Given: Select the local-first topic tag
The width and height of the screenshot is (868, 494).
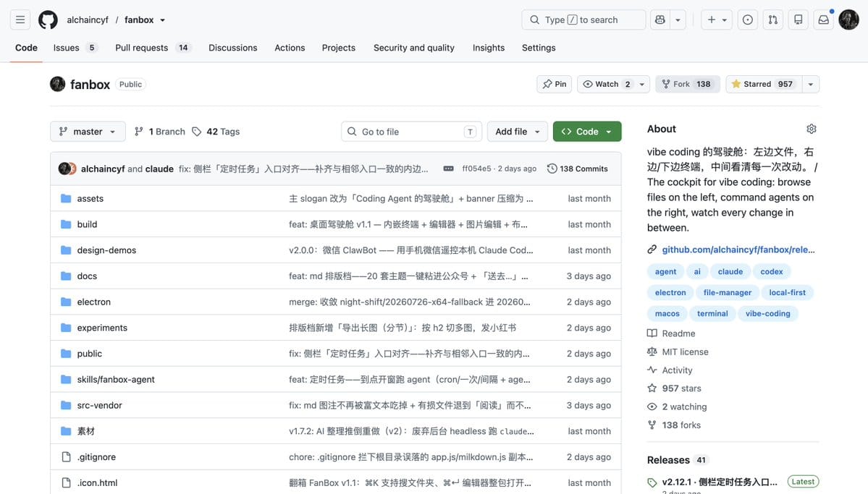Looking at the screenshot, I should (x=787, y=293).
